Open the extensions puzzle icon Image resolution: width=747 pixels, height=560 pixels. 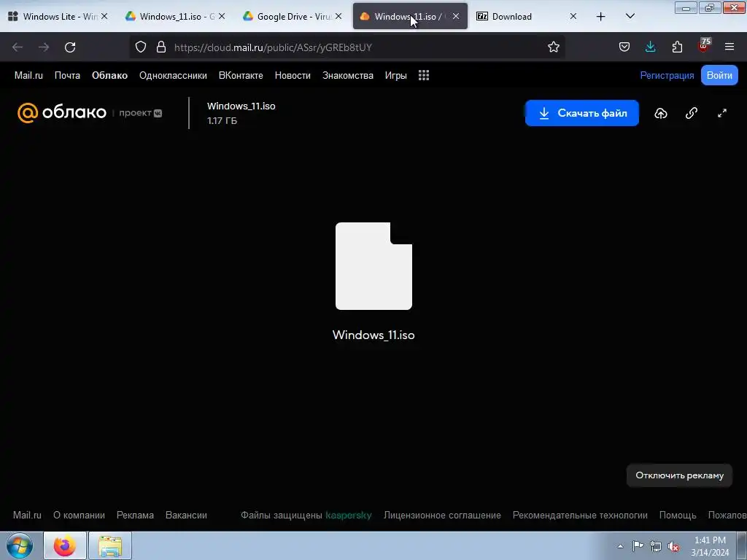coord(677,47)
